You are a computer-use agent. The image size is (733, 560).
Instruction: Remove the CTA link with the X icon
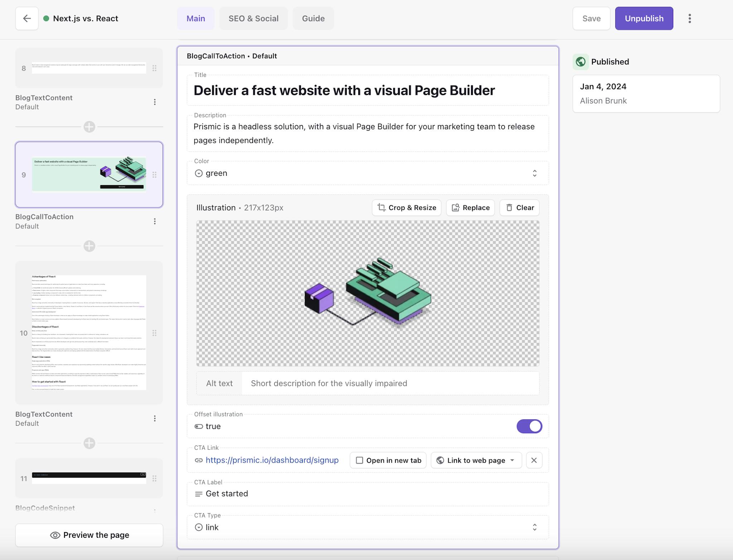pos(534,460)
